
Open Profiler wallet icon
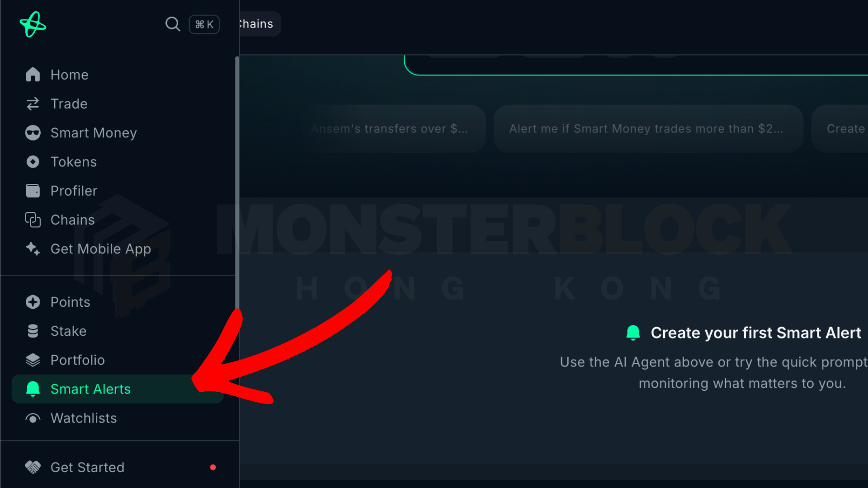tap(33, 191)
